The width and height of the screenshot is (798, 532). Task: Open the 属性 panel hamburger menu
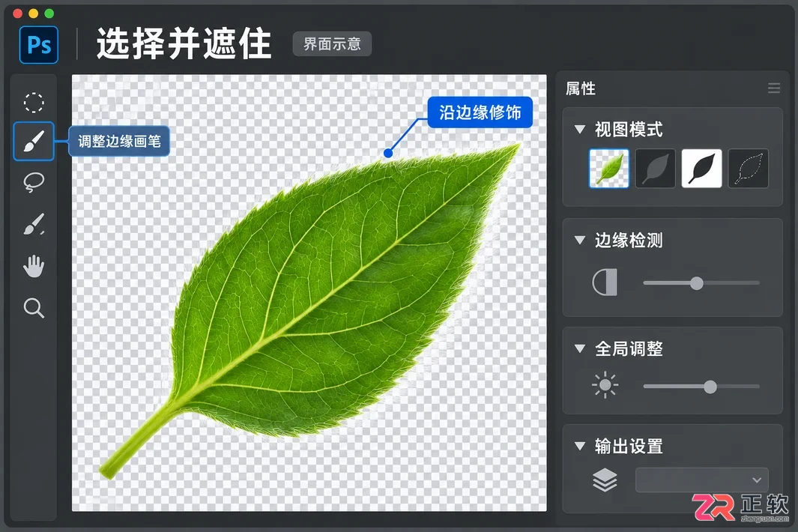click(773, 88)
